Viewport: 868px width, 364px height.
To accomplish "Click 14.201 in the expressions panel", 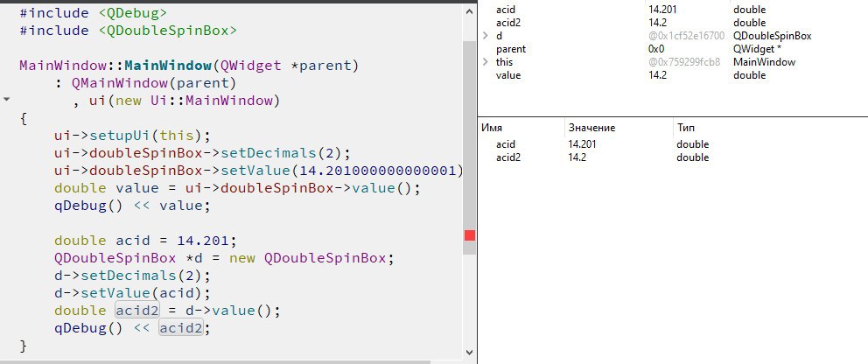I will tap(583, 144).
